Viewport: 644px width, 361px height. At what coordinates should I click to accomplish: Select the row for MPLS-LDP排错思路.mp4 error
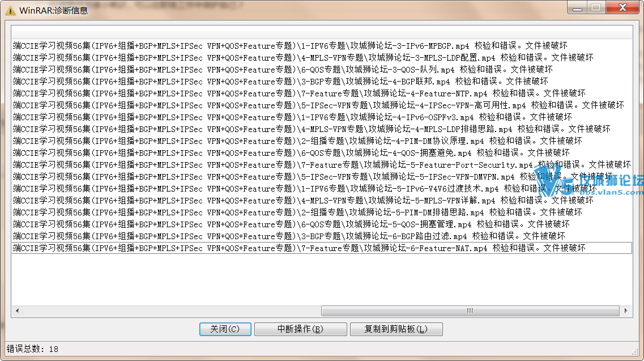coord(322,129)
